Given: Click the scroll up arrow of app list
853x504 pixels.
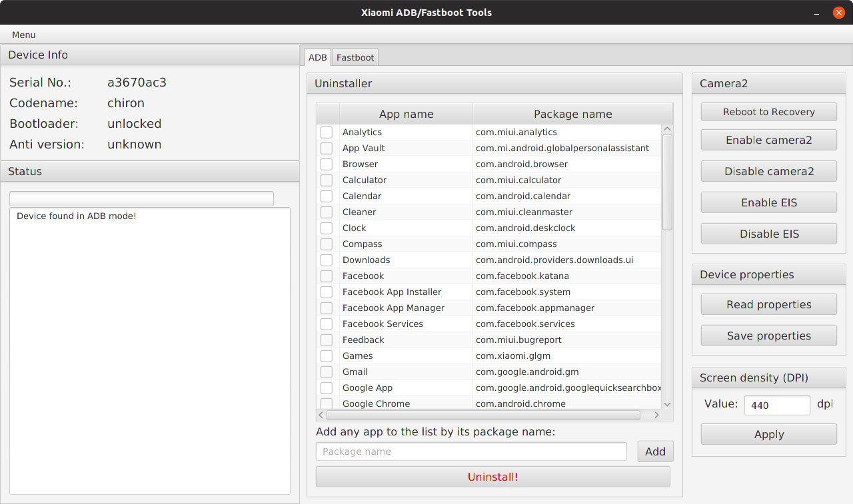Looking at the screenshot, I should tap(667, 129).
